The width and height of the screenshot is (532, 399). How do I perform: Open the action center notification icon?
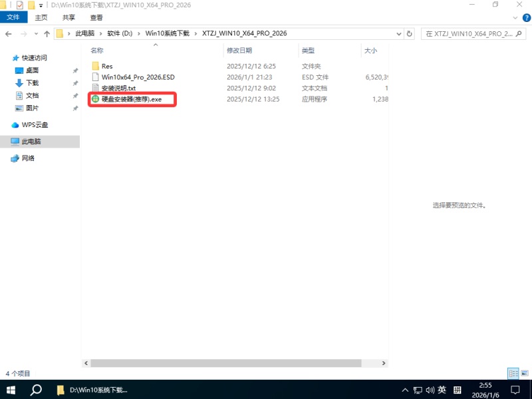click(x=514, y=390)
